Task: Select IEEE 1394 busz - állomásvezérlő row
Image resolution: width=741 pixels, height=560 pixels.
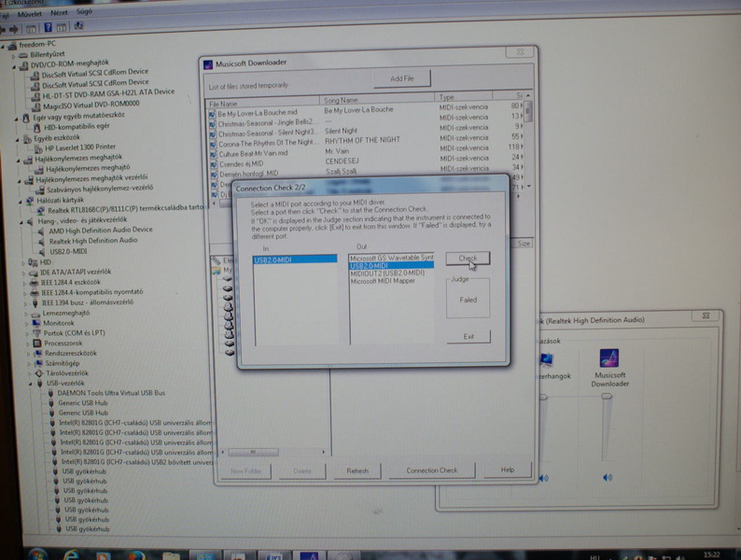Action: pyautogui.click(x=87, y=302)
